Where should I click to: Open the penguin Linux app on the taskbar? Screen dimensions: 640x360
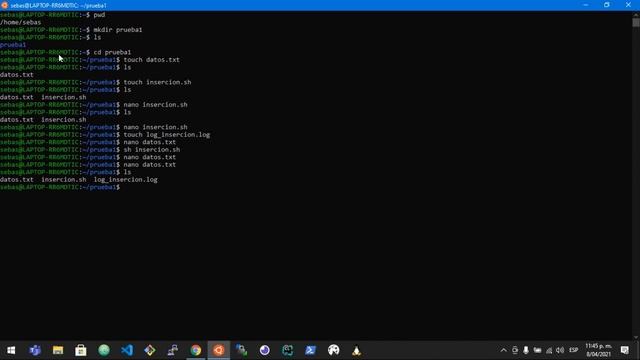point(356,350)
